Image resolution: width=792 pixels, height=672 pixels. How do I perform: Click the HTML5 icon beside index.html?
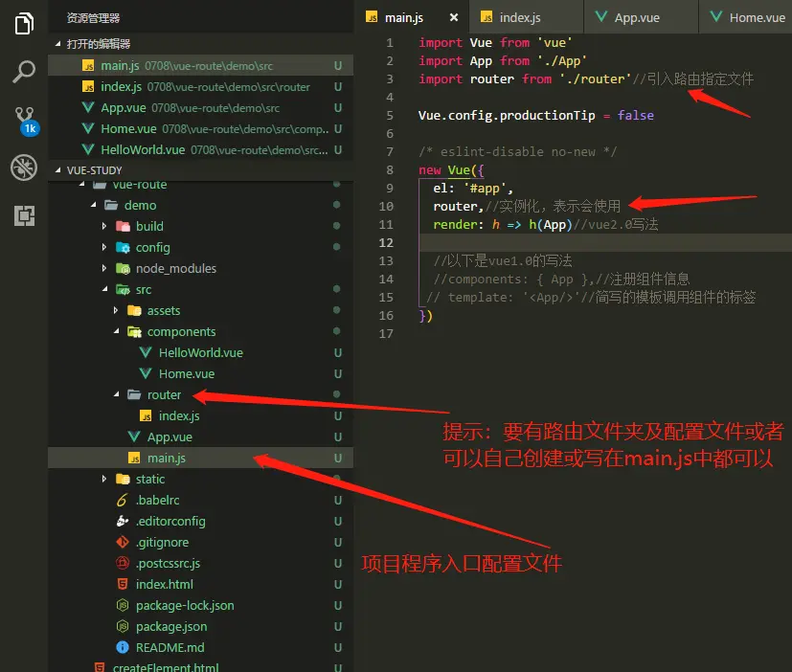coord(123,584)
